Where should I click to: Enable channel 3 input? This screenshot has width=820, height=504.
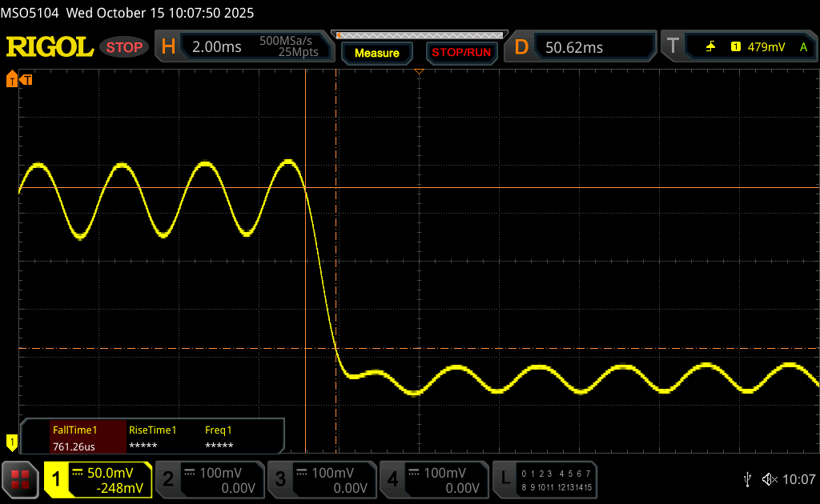321,480
